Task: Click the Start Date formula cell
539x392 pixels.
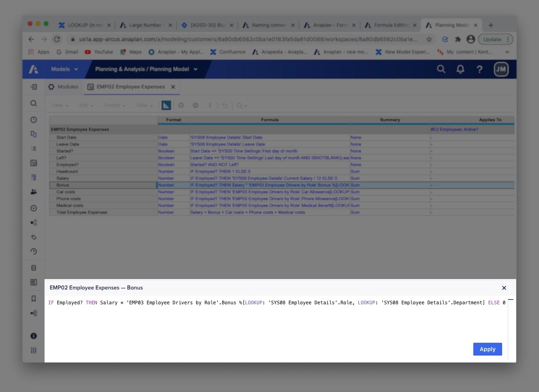Action: click(x=269, y=138)
